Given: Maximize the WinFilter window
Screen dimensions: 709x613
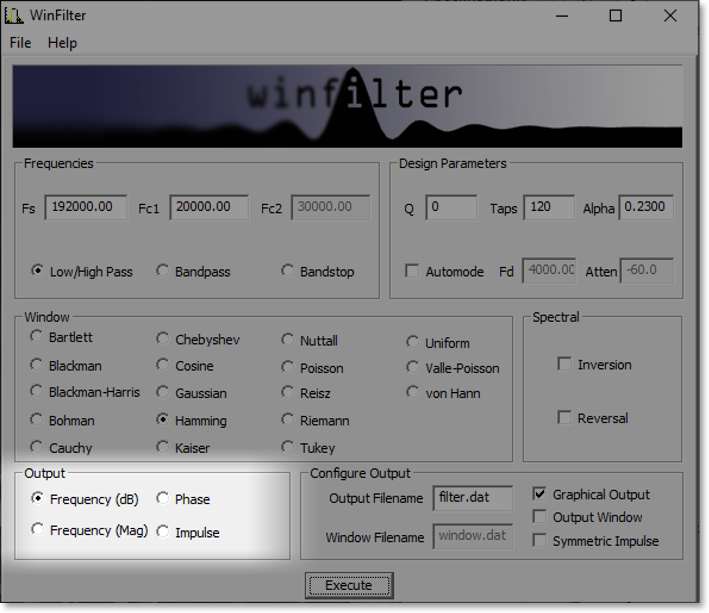Looking at the screenshot, I should (x=616, y=15).
